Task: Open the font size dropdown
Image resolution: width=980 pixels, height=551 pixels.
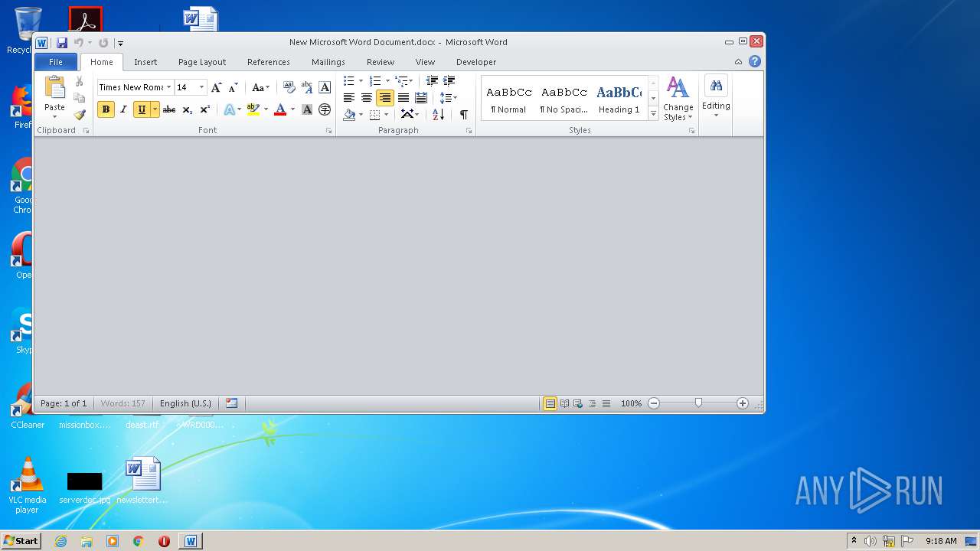Action: point(201,87)
